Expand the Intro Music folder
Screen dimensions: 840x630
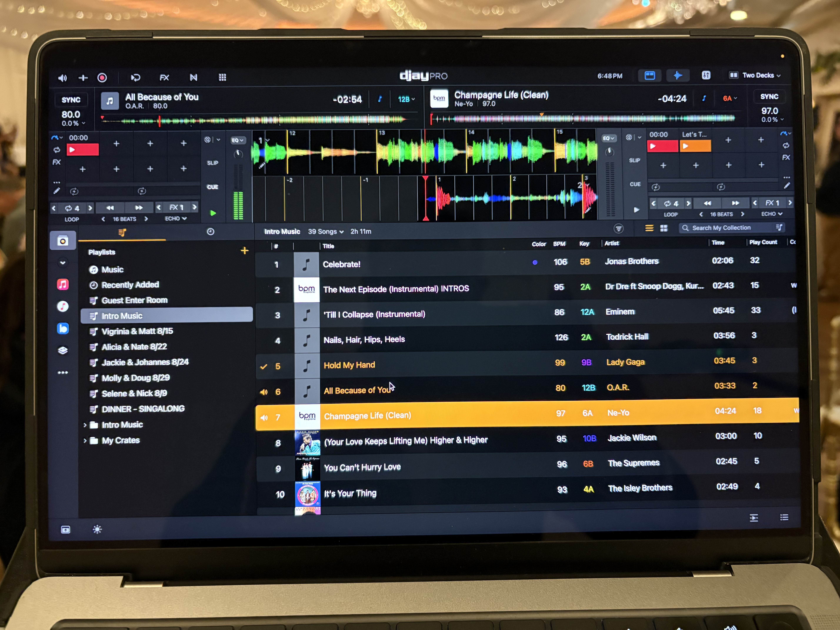coord(85,425)
